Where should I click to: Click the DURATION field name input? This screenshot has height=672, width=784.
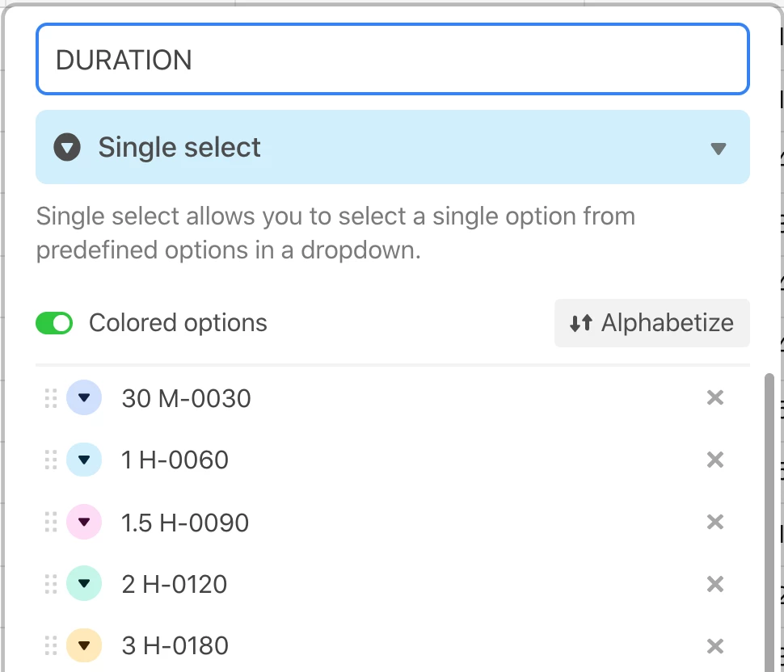(393, 59)
